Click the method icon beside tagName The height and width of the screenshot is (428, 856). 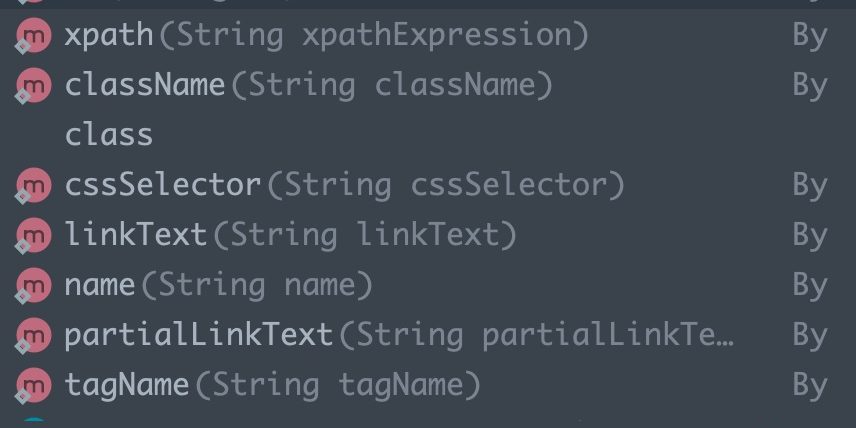tap(33, 385)
